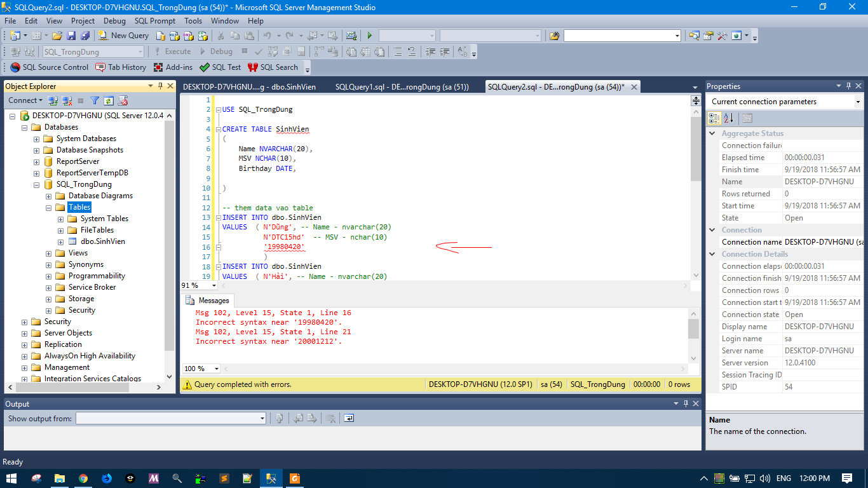Open the File menu

tap(10, 21)
